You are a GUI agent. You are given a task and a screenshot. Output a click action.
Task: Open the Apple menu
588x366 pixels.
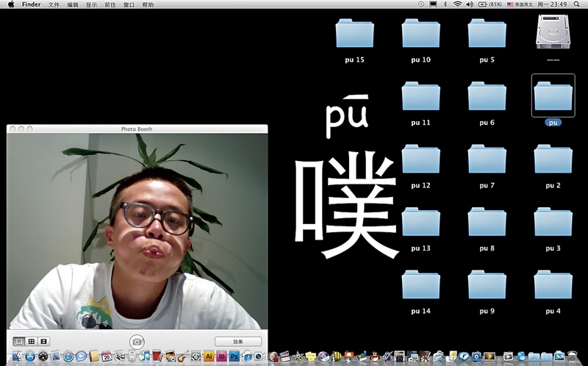tap(11, 4)
